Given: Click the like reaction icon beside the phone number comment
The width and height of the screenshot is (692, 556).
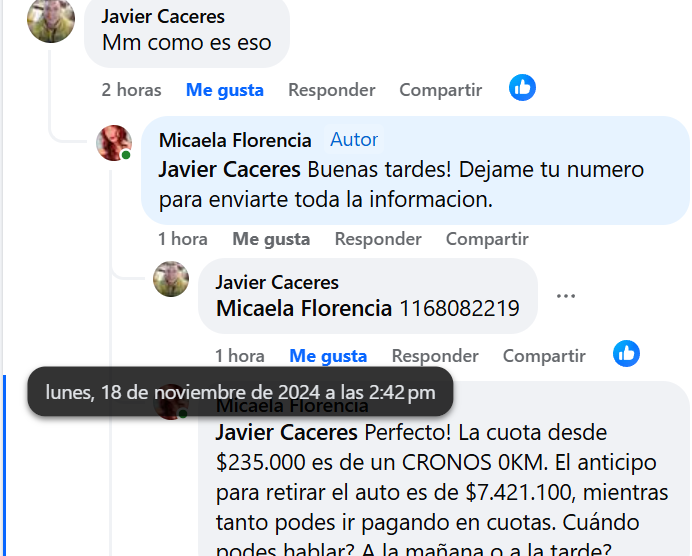Looking at the screenshot, I should 626,353.
